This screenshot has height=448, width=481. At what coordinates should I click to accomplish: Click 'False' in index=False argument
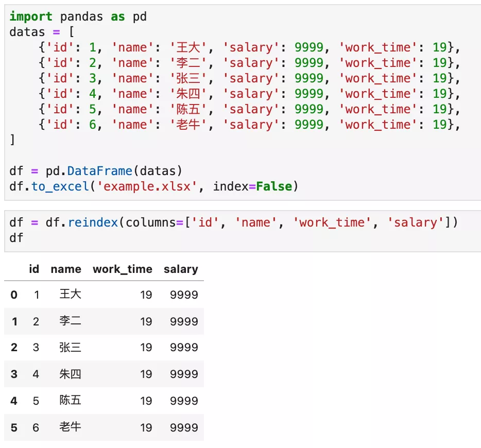pyautogui.click(x=274, y=186)
